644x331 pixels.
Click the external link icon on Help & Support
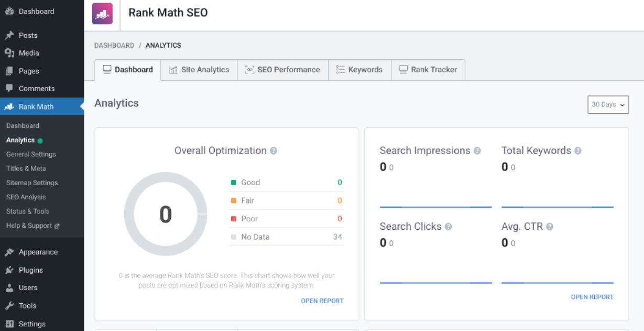pyautogui.click(x=57, y=226)
